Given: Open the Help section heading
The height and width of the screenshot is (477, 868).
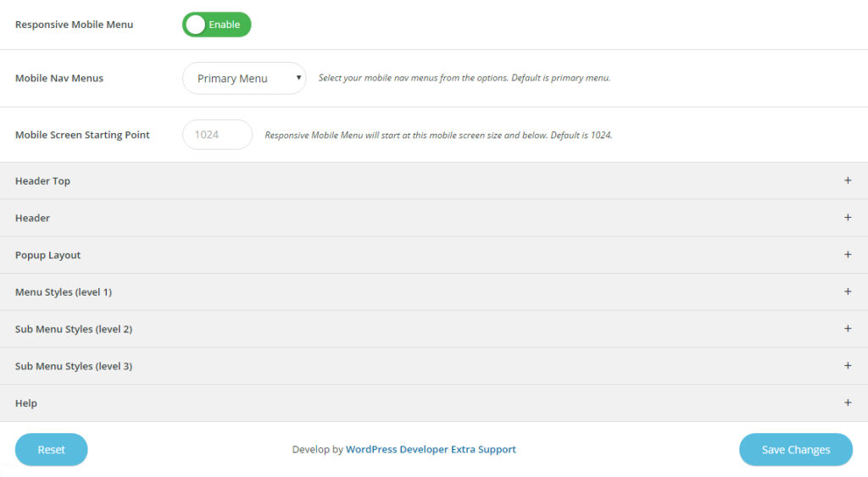Looking at the screenshot, I should [x=26, y=403].
